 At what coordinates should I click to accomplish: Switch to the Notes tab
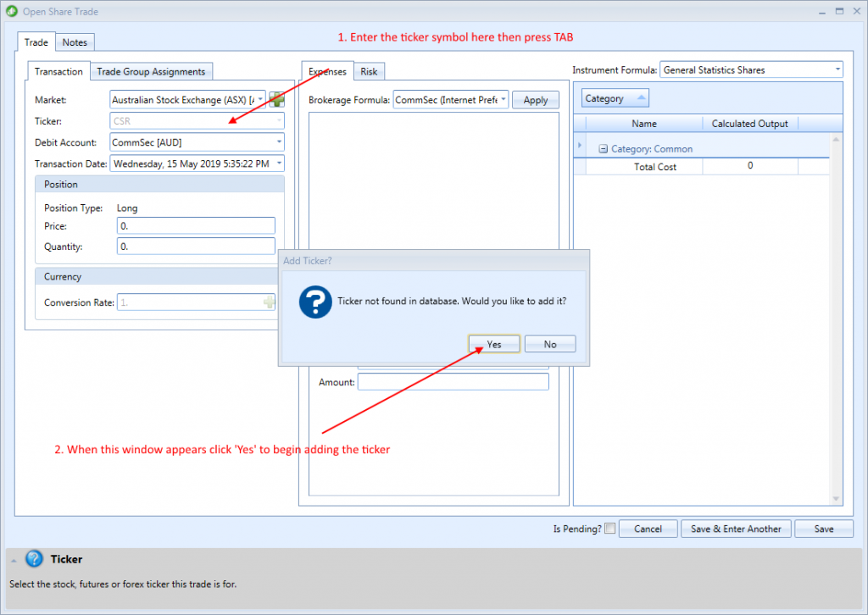[75, 42]
